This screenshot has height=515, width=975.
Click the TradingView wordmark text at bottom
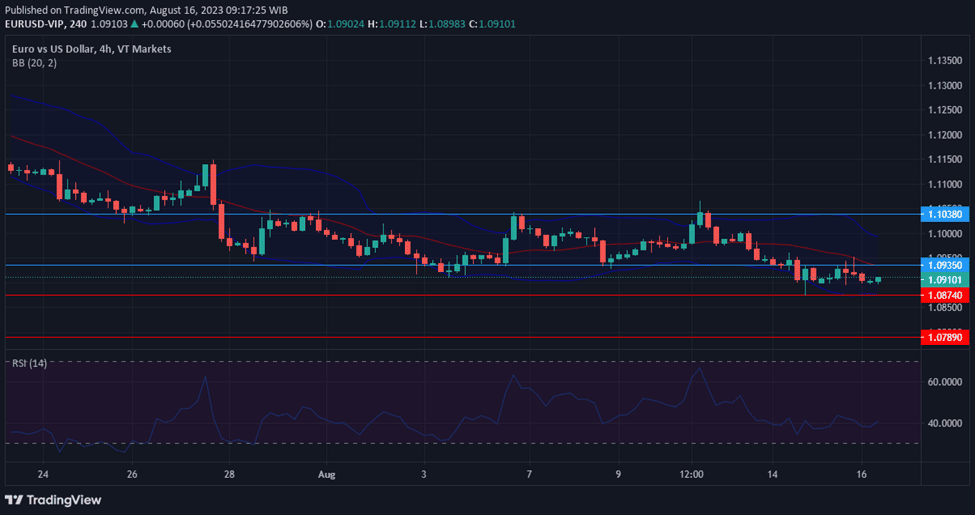(x=66, y=500)
